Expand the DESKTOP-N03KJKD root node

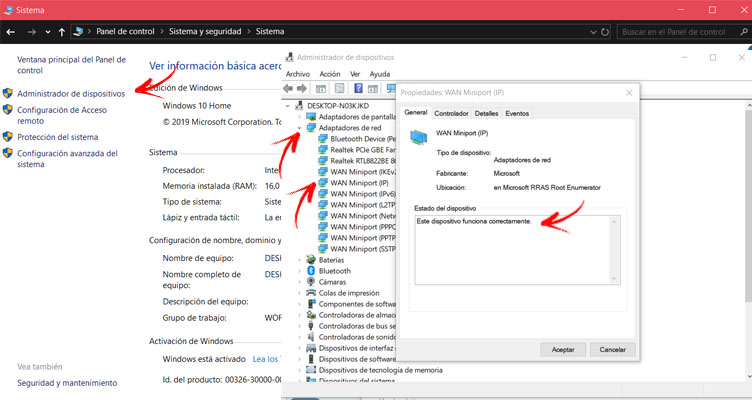[288, 106]
